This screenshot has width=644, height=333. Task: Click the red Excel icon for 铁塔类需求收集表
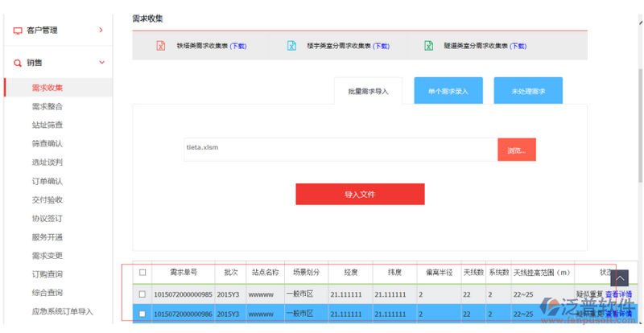[160, 46]
